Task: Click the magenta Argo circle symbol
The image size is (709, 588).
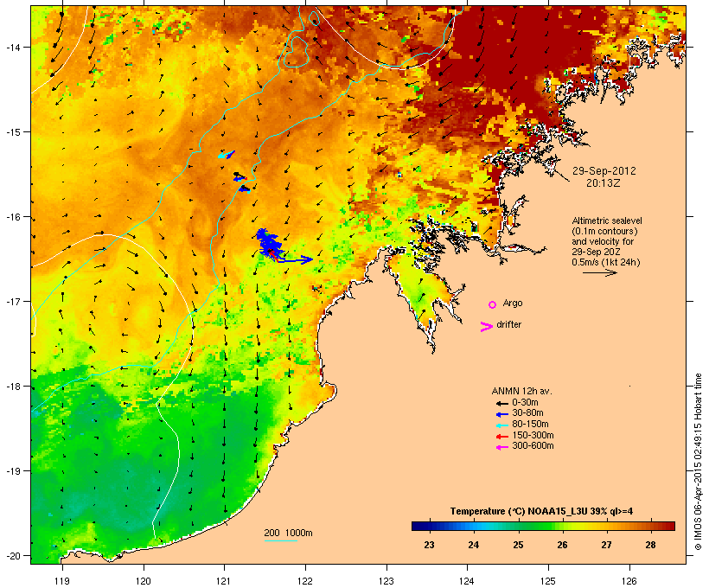Action: [x=493, y=304]
